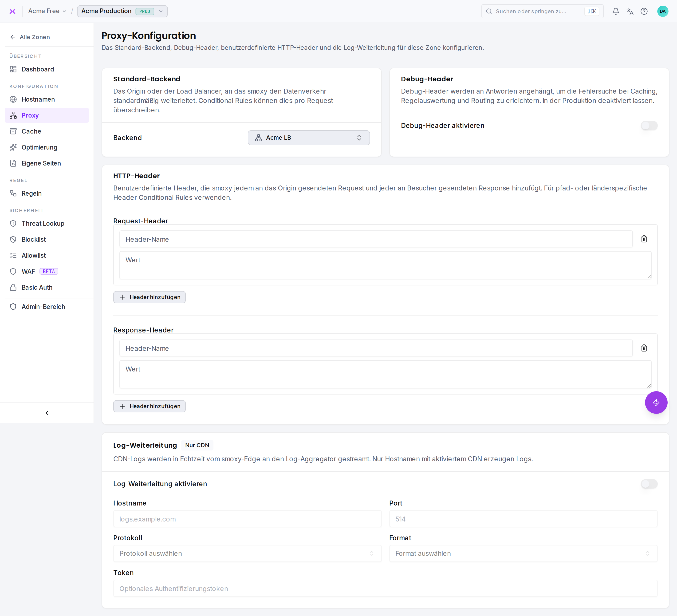Delete the Request-Header row with trash icon
The height and width of the screenshot is (616, 677).
(644, 239)
